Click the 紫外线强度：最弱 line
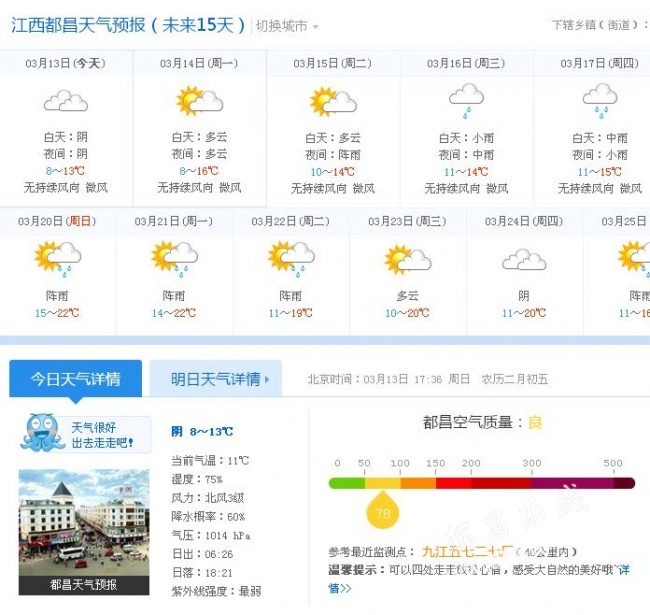Screen dimensions: 650x615 [x=216, y=591]
